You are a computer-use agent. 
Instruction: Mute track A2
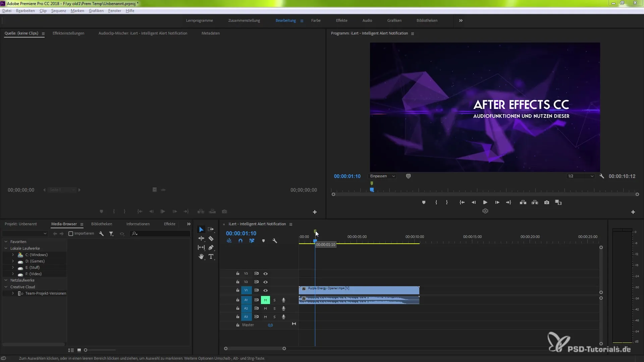(x=265, y=308)
